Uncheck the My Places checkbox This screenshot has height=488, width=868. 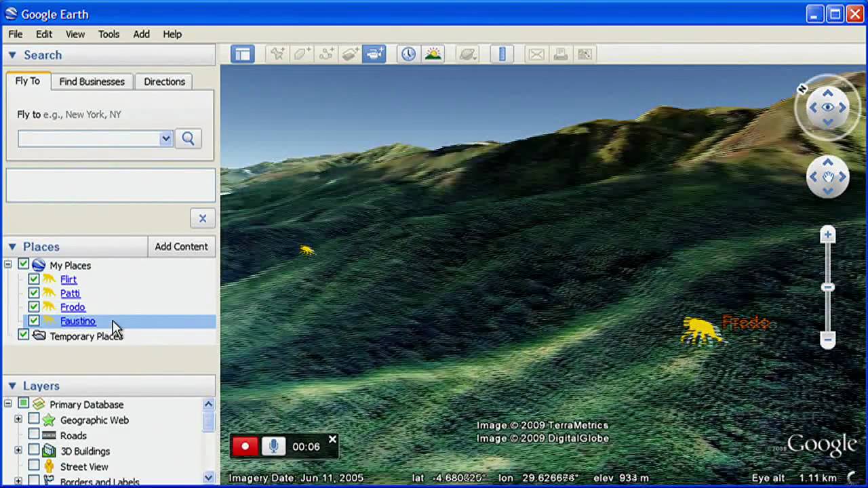click(x=24, y=264)
